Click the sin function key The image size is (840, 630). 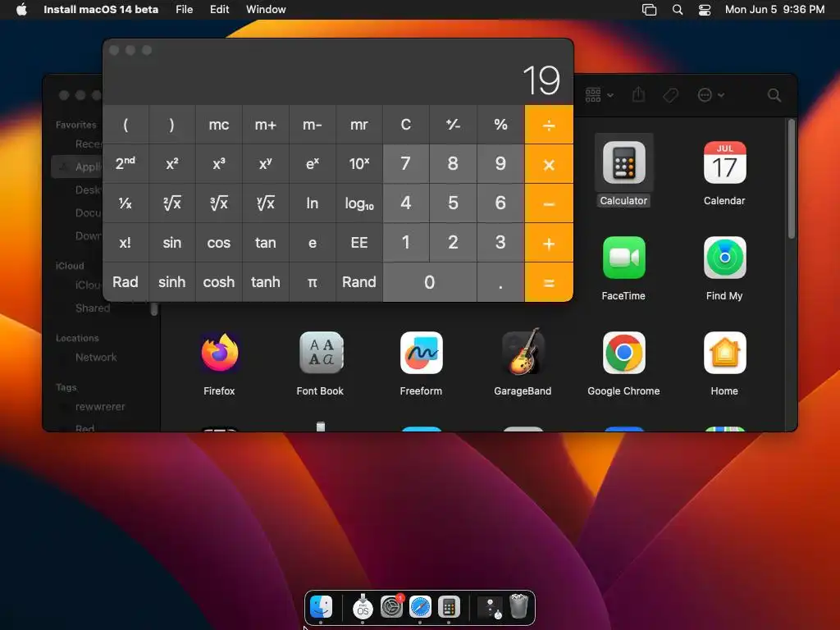click(172, 243)
